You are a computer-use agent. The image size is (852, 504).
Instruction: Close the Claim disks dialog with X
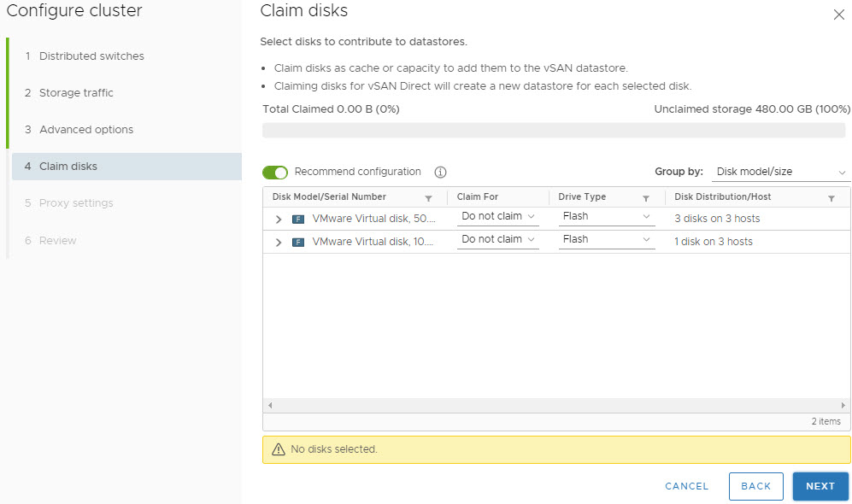coord(838,15)
